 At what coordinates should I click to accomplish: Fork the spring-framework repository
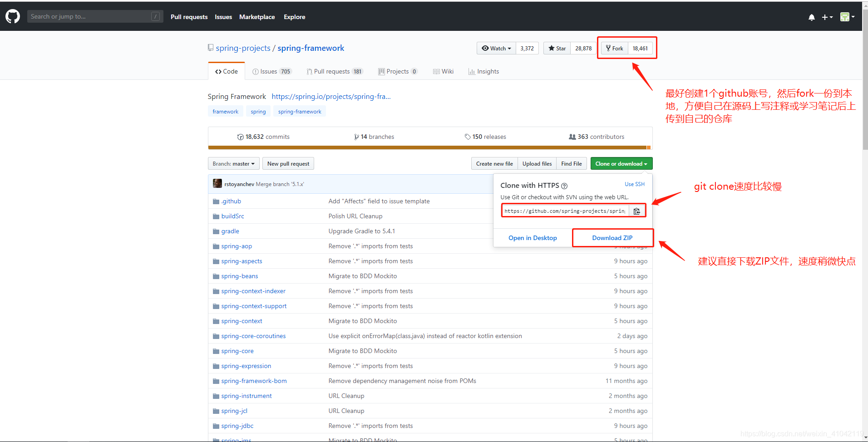pyautogui.click(x=614, y=48)
